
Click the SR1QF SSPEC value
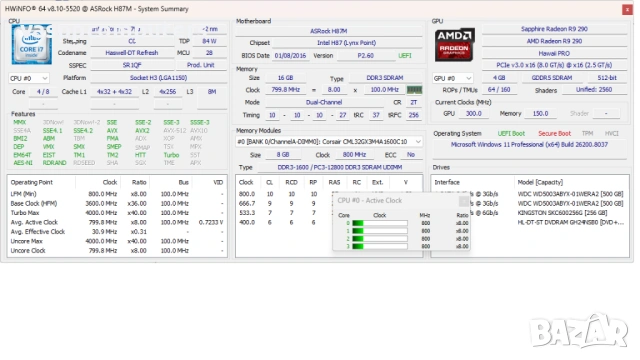click(x=131, y=65)
